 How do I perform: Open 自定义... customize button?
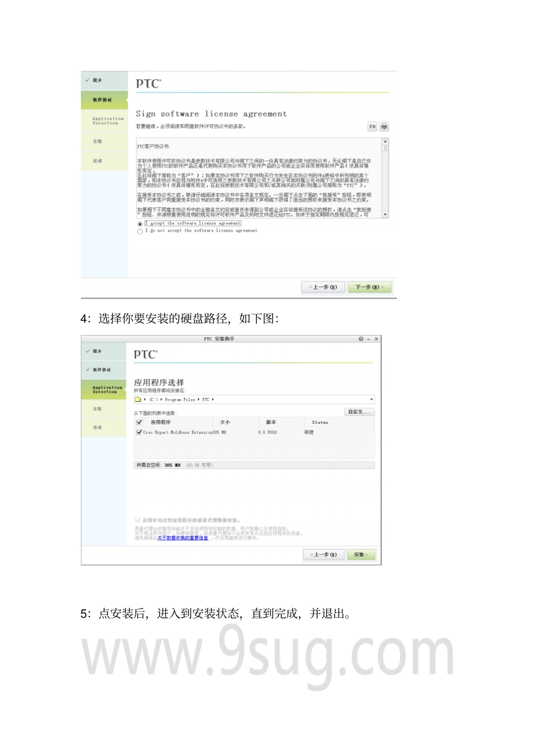[x=359, y=412]
